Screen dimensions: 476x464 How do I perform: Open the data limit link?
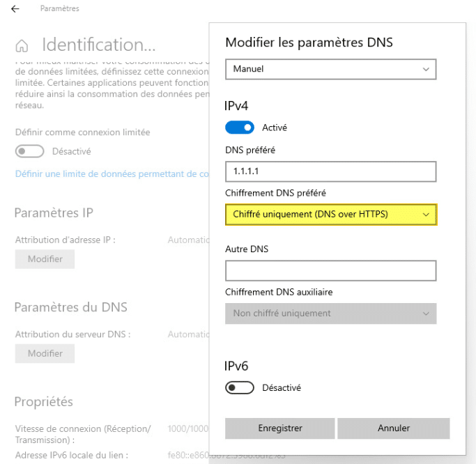112,173
